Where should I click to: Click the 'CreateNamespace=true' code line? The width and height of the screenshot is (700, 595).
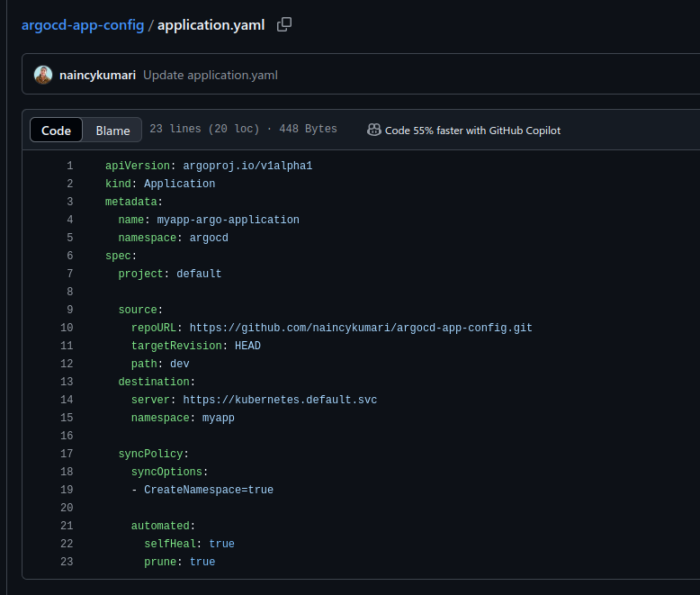click(x=208, y=490)
